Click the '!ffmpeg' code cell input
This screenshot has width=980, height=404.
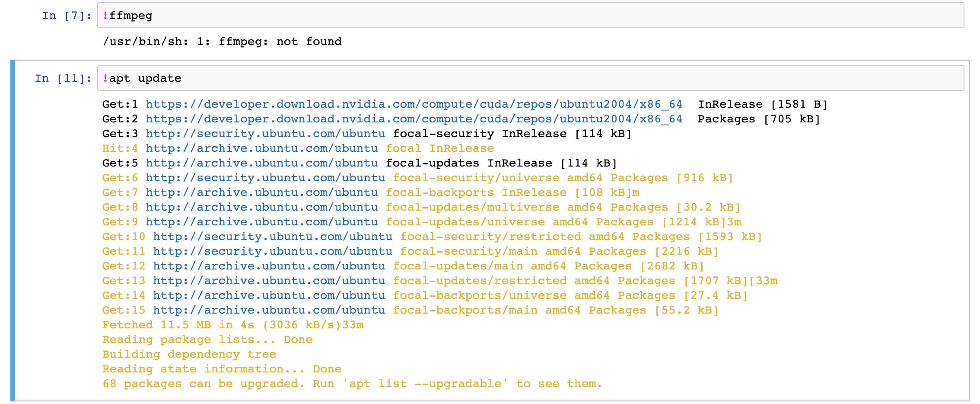click(531, 16)
